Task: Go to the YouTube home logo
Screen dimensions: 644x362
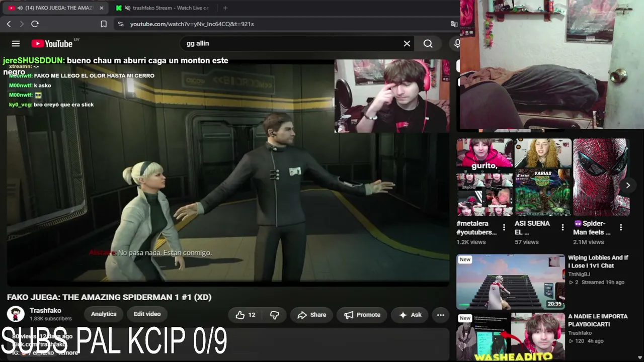Action: point(52,44)
